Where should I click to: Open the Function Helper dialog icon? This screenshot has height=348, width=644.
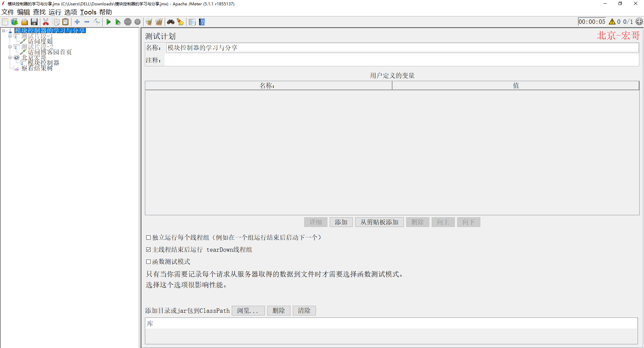pyautogui.click(x=192, y=22)
